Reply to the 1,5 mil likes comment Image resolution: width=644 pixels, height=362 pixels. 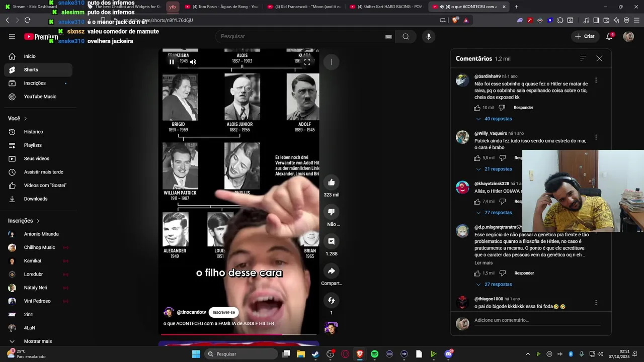tap(524, 274)
